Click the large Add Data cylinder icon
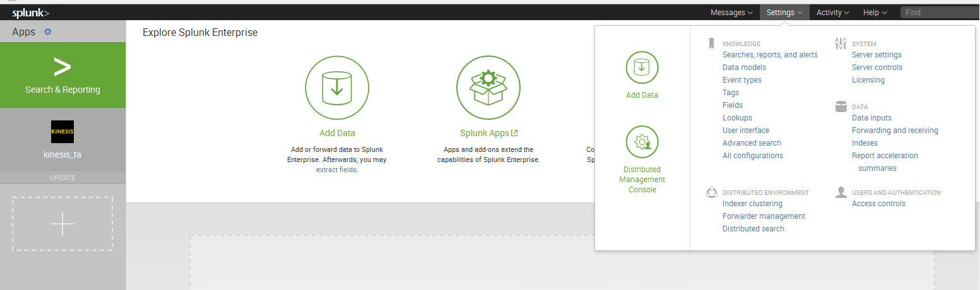980x290 pixels. point(337,88)
